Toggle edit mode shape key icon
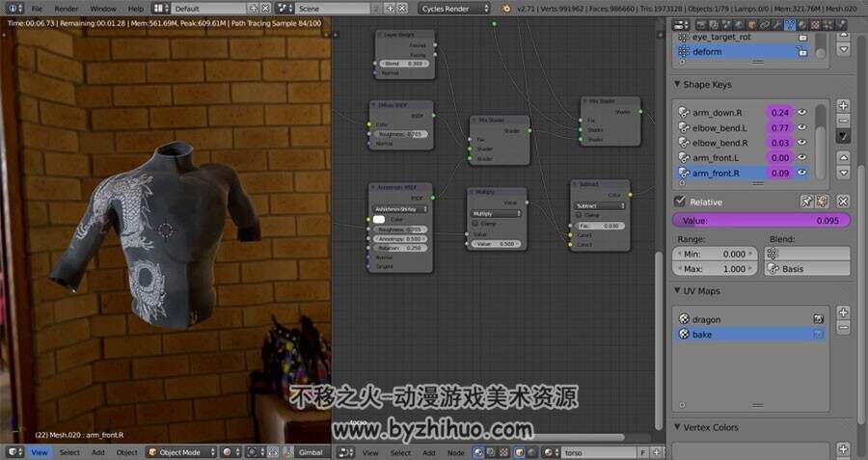Screen dimensions: 868x460 [822, 202]
